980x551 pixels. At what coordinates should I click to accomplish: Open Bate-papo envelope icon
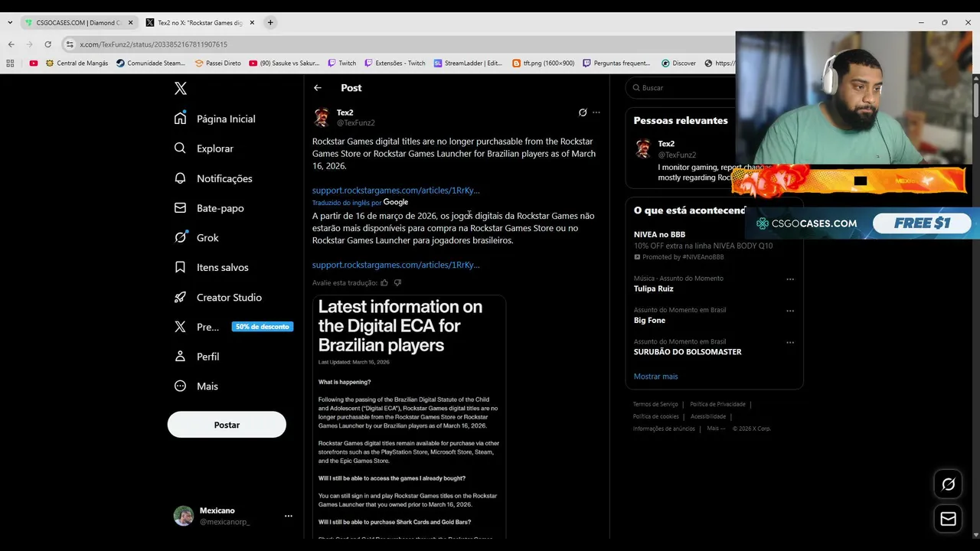180,208
